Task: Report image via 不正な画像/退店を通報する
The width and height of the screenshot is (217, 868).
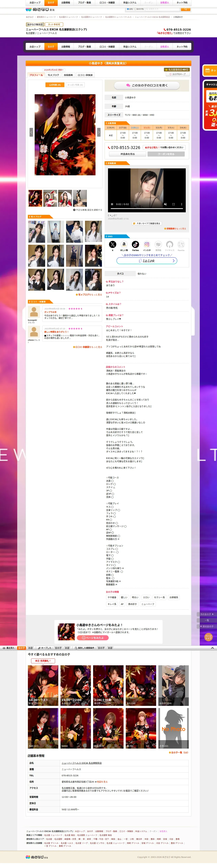Action: 88,210
